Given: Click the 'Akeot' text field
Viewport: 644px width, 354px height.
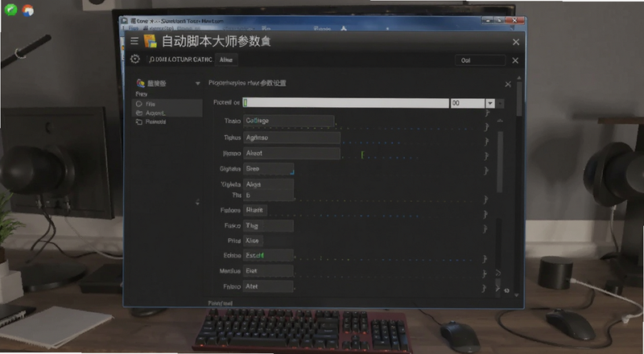Looking at the screenshot, I should click(x=291, y=153).
